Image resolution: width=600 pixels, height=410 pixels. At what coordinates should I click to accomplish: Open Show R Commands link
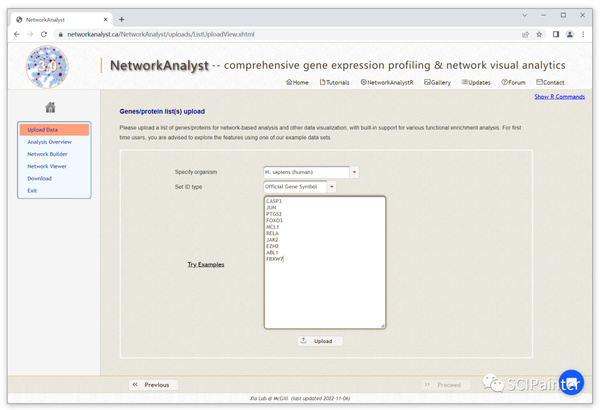(559, 97)
